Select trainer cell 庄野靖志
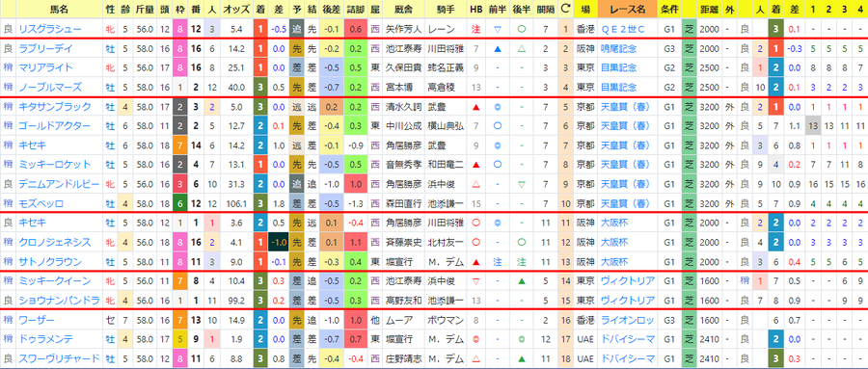The width and height of the screenshot is (868, 369). [404, 358]
